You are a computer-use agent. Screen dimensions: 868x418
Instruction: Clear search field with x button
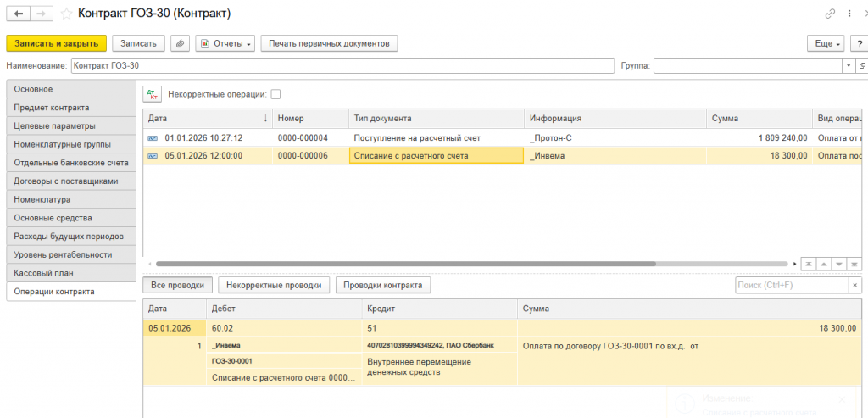click(854, 285)
